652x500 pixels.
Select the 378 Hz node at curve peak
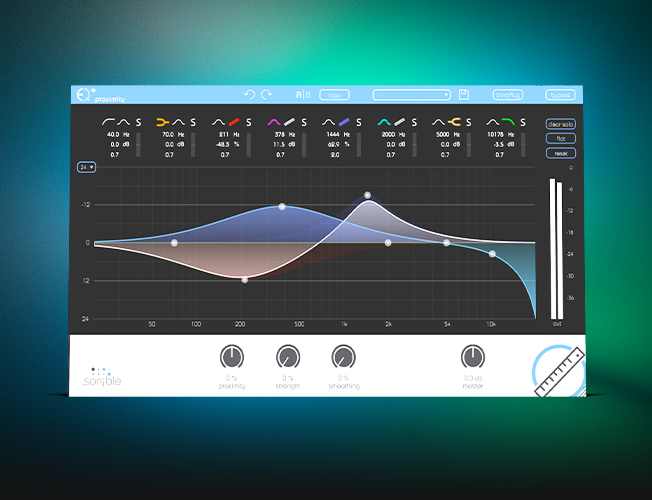tap(282, 207)
